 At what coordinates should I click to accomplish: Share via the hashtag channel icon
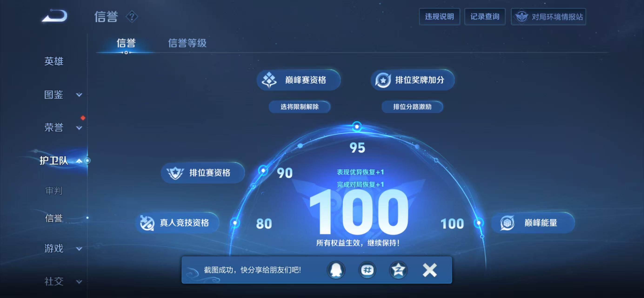coord(367,270)
